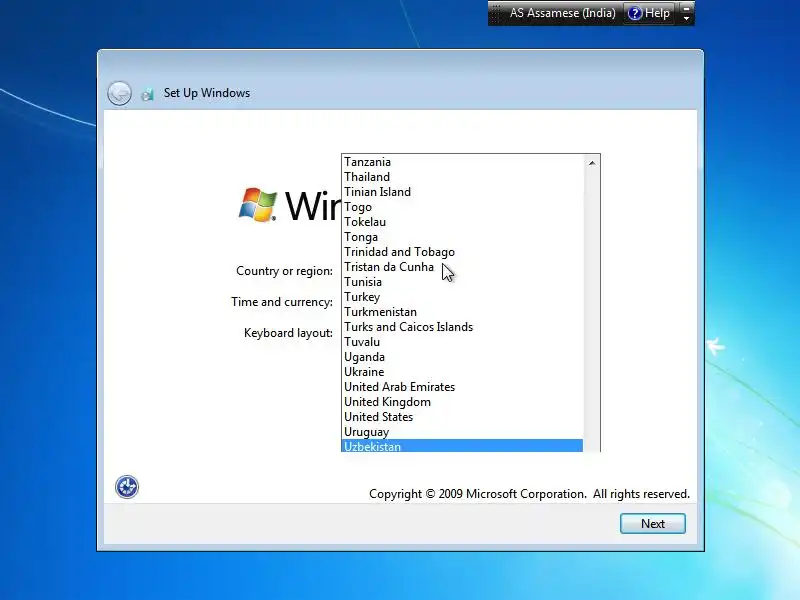Viewport: 800px width, 600px height.
Task: Click the AS Assamese (India) language indicator
Action: [x=562, y=13]
